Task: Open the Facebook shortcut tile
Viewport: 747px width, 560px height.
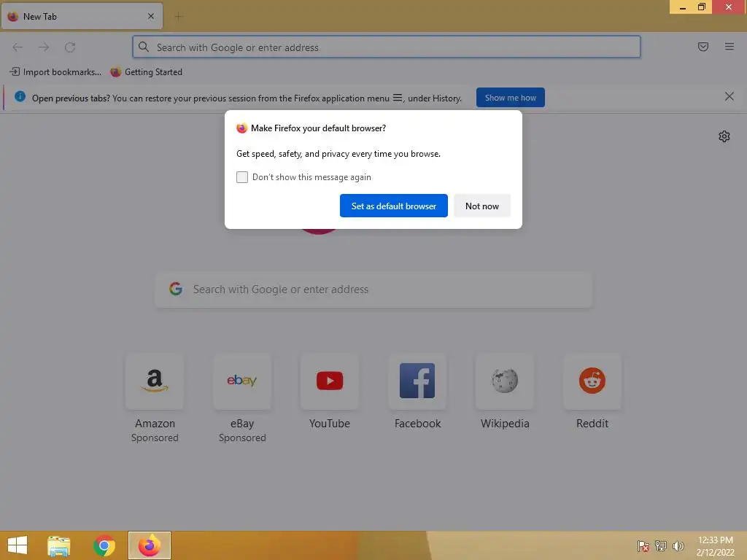Action: [417, 381]
